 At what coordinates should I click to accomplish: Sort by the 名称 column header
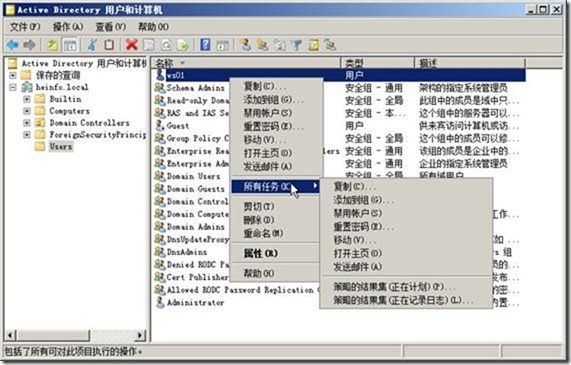246,63
